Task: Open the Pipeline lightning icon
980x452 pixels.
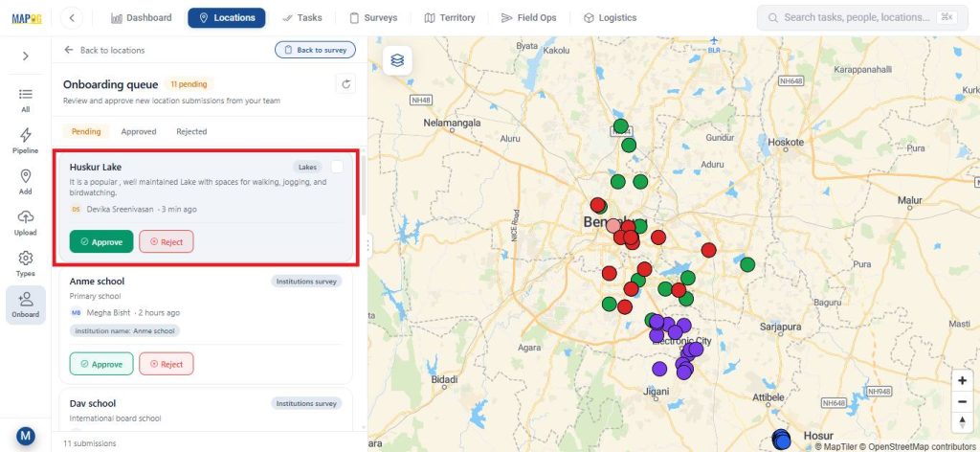Action: coord(26,141)
